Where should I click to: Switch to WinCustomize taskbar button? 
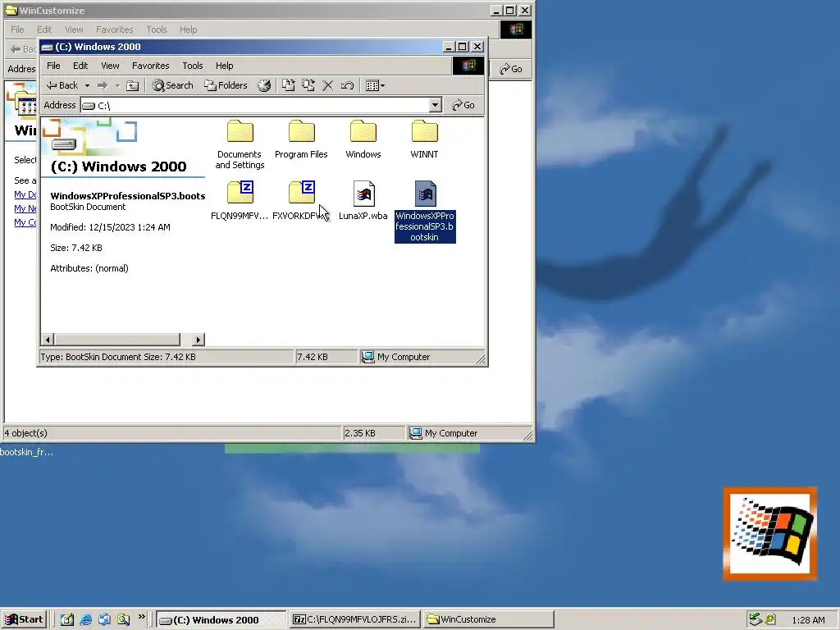pos(488,620)
